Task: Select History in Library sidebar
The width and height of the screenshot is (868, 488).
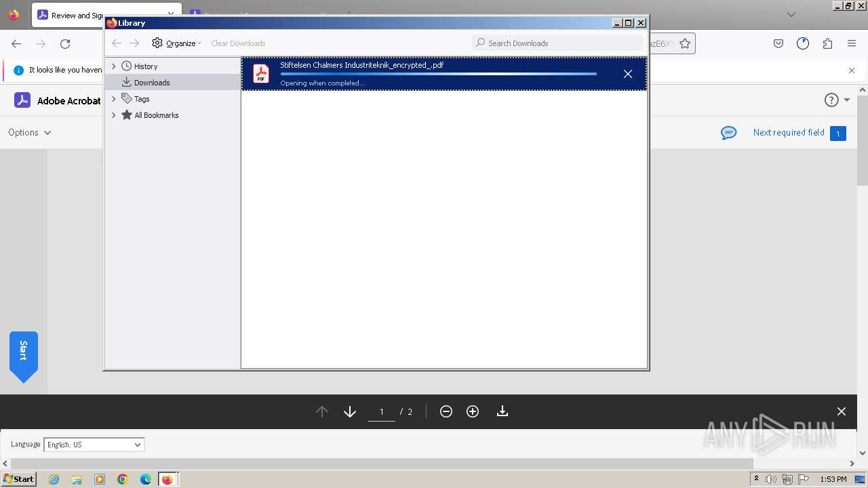Action: click(145, 66)
